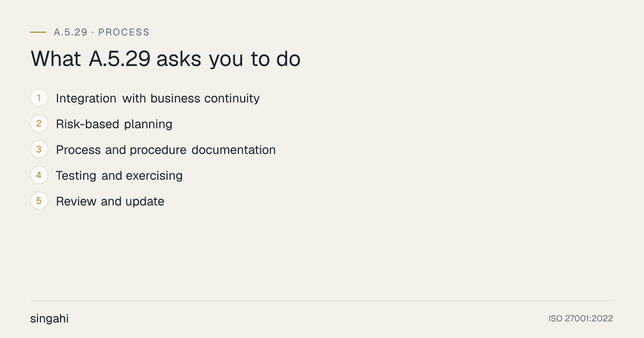Click the numbered circle 1 icon
Viewport: 644px width, 338px height.
coord(39,98)
